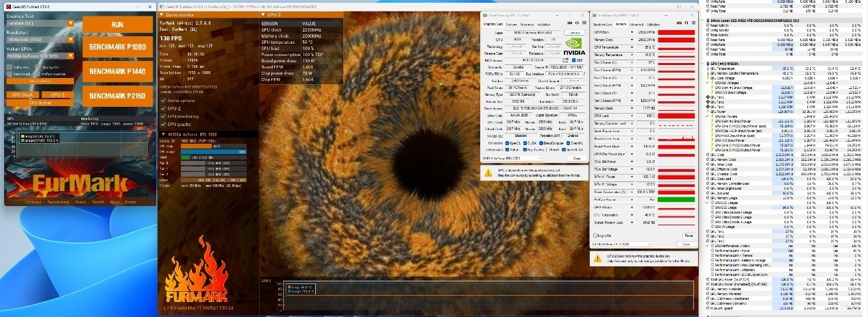868x317 pixels.
Task: Toggle the GPU monitoring checkbox
Action: coord(163,116)
